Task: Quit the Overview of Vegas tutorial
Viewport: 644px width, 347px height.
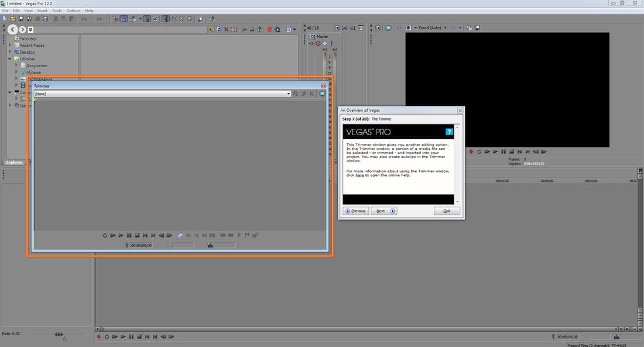Action: tap(447, 211)
